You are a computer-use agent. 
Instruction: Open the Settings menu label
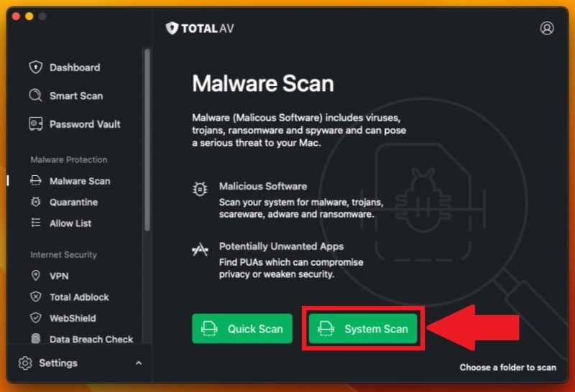[x=58, y=363]
